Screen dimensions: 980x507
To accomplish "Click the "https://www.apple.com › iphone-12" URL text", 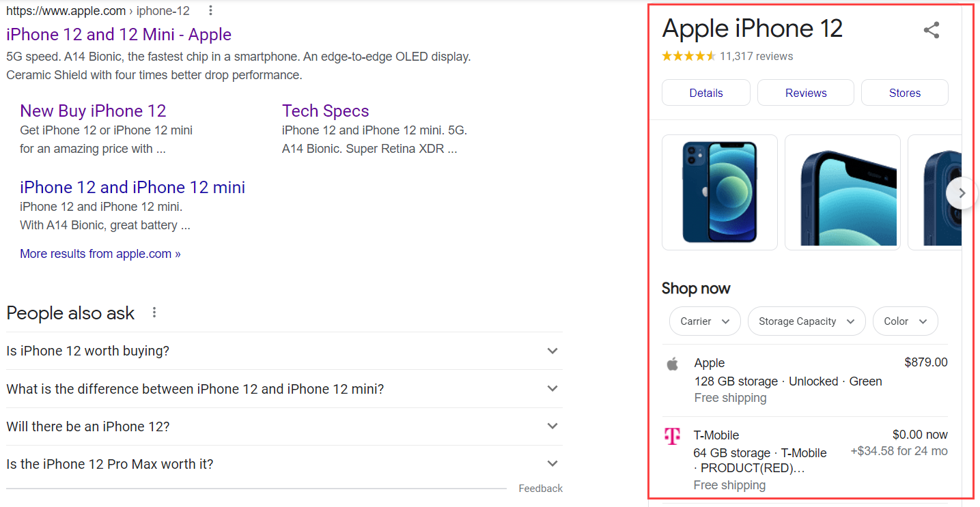I will pos(98,11).
